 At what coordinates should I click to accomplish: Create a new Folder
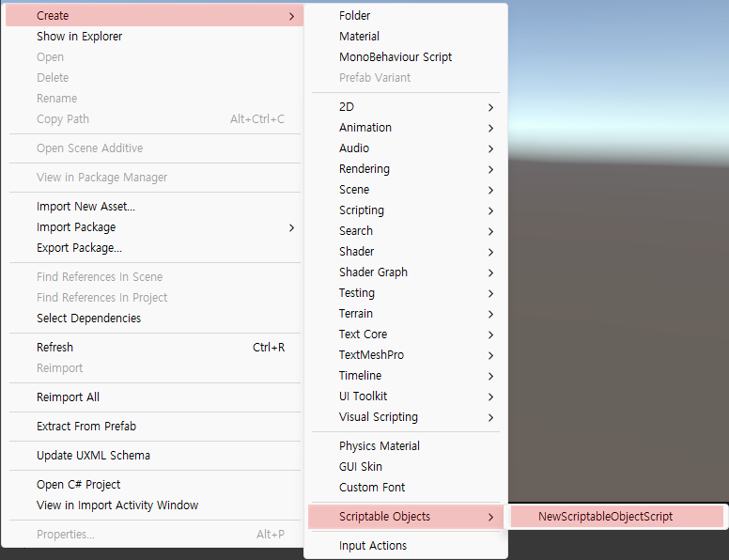coord(406,16)
